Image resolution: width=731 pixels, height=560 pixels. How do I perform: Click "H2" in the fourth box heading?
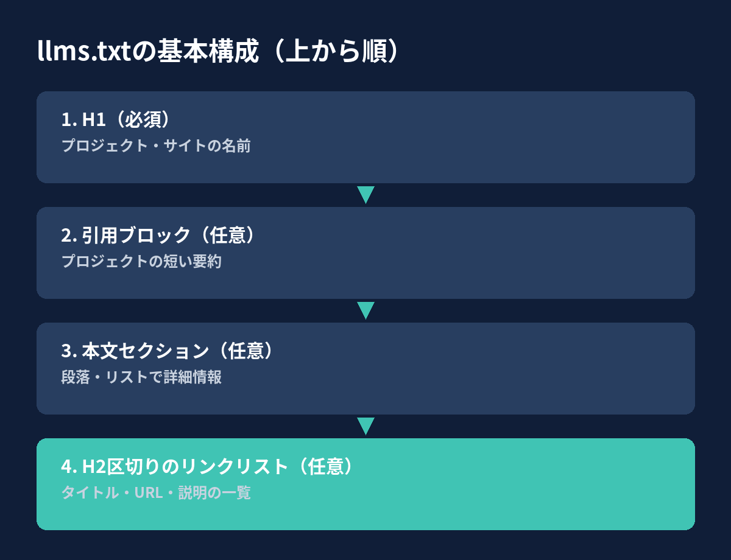94,467
